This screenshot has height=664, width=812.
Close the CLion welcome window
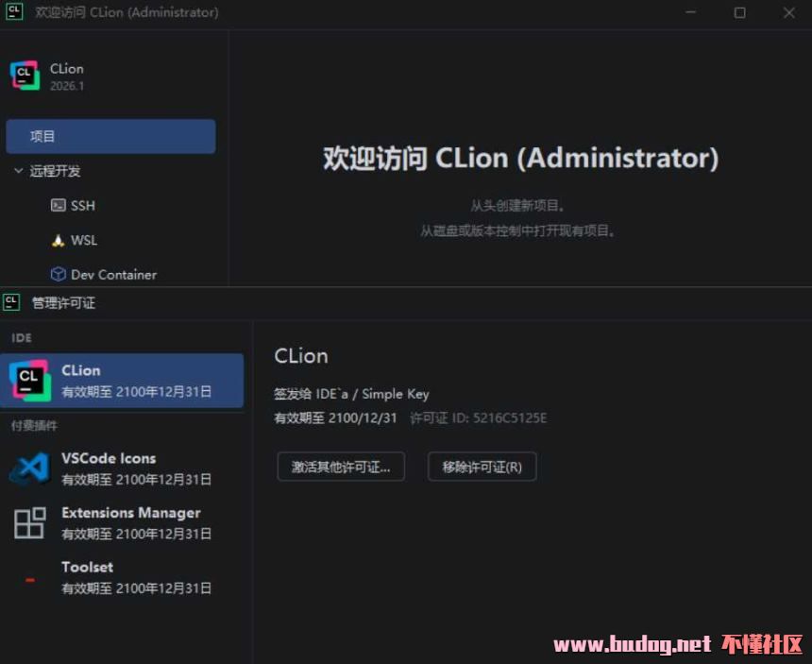[788, 12]
